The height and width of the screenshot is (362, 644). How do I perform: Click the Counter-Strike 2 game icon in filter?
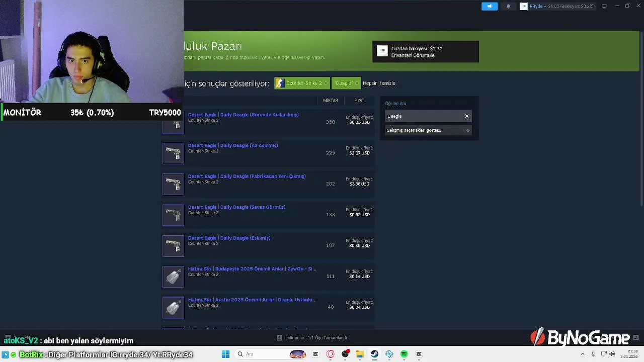[x=280, y=83]
